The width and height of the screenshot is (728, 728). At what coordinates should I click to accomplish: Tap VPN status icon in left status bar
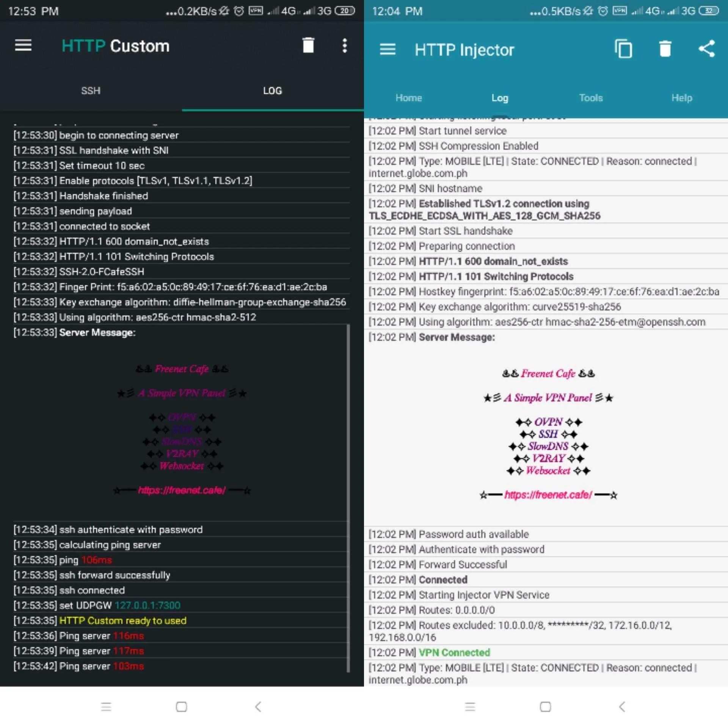(x=256, y=11)
